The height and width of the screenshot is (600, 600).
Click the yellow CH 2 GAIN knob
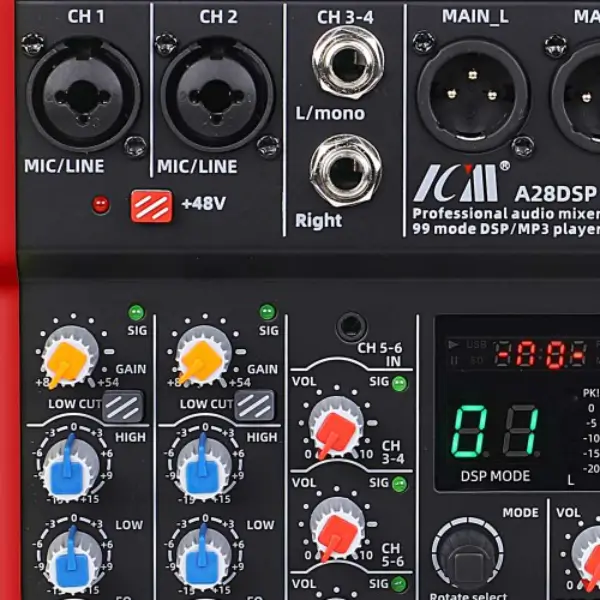point(203,356)
